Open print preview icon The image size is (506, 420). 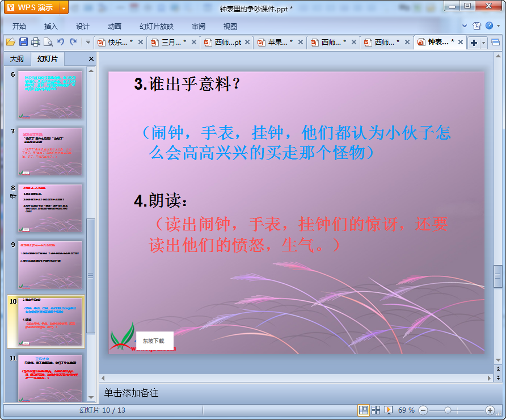48,42
